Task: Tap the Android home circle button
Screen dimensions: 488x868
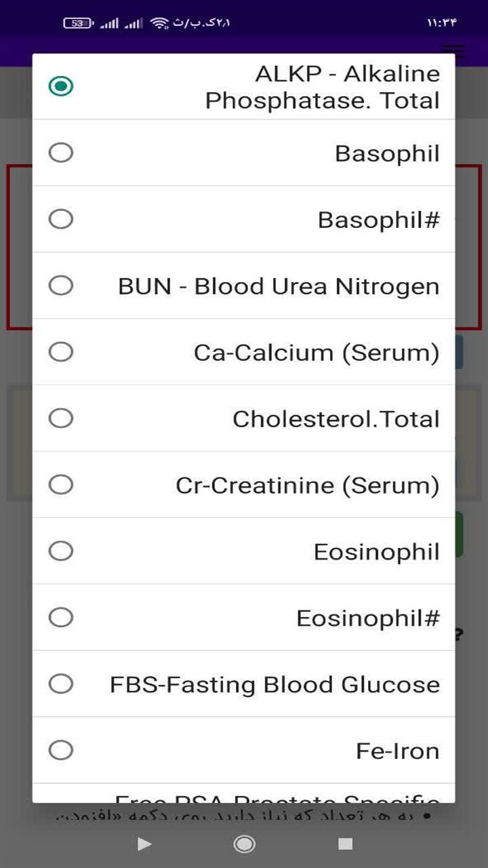Action: (244, 844)
